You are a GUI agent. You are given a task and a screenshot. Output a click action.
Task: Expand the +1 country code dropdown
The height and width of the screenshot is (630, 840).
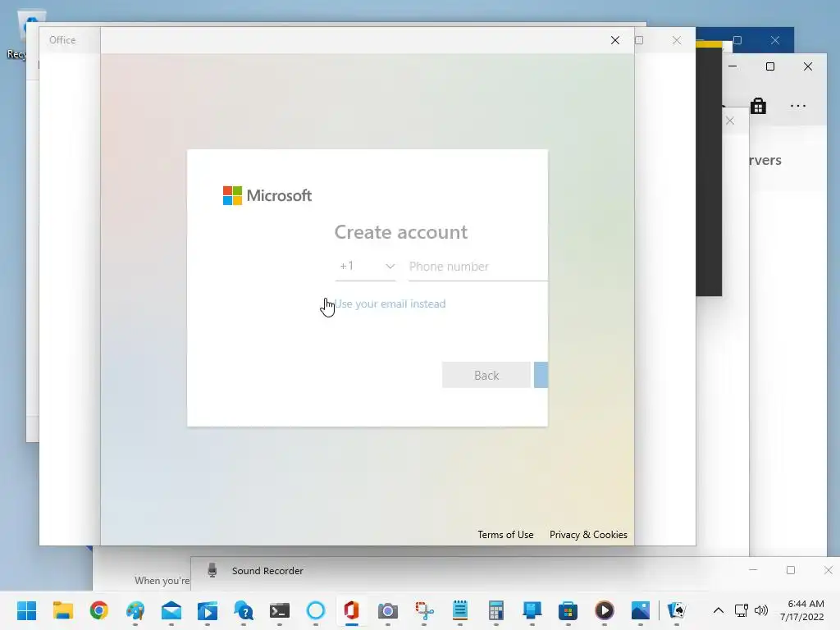coord(365,267)
